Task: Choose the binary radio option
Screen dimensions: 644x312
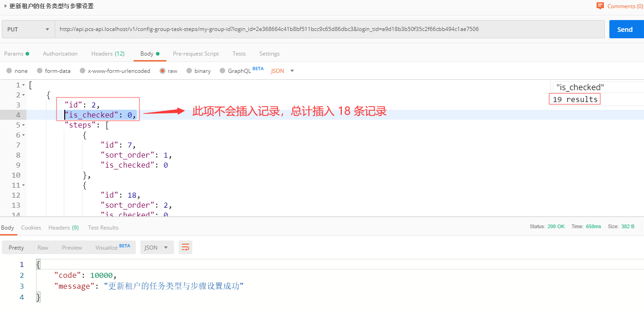Action: pos(198,71)
